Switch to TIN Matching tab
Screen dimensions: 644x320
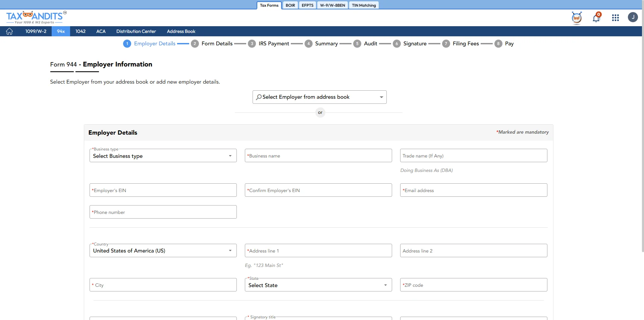(x=364, y=5)
